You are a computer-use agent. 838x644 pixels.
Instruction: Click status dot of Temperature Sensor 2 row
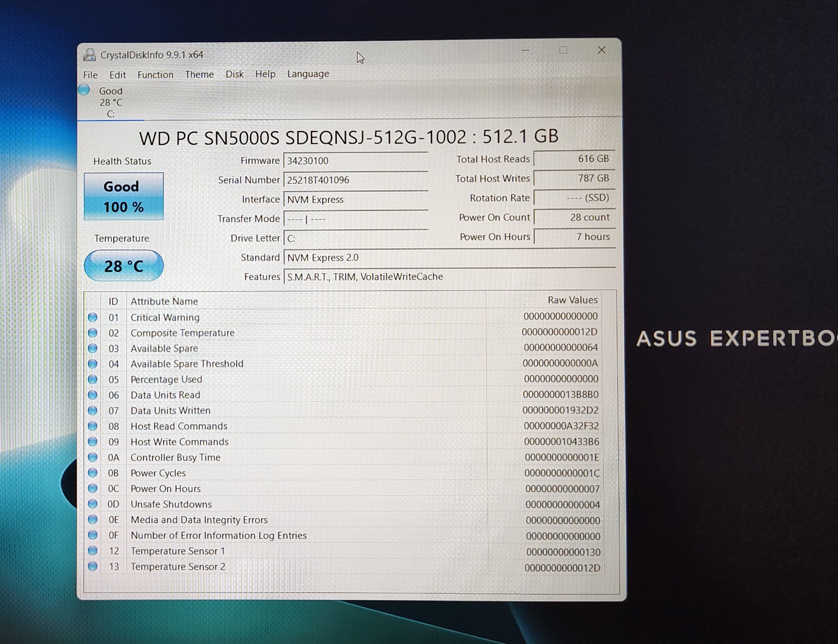pos(93,566)
